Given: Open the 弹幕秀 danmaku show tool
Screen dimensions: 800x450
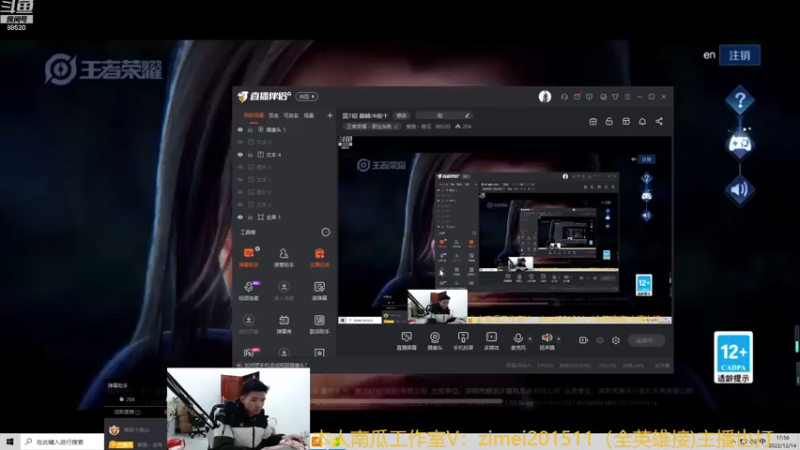Looking at the screenshot, I should [x=284, y=324].
